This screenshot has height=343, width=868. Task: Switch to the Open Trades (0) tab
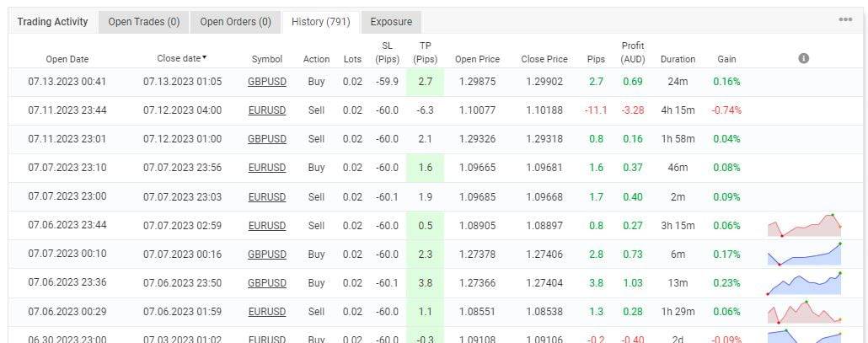click(143, 22)
